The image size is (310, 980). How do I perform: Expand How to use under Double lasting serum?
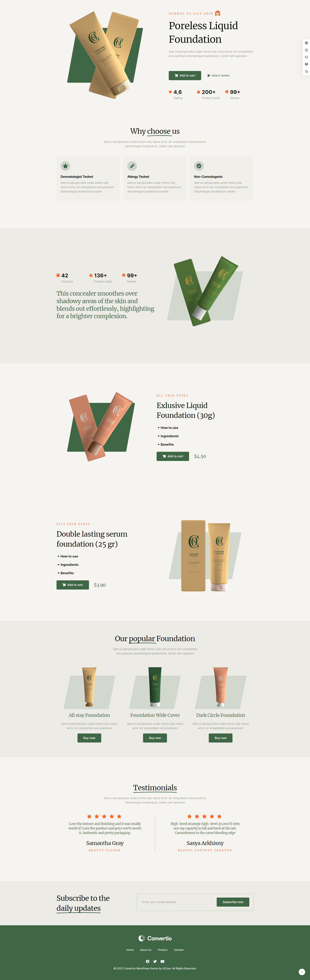pos(68,556)
